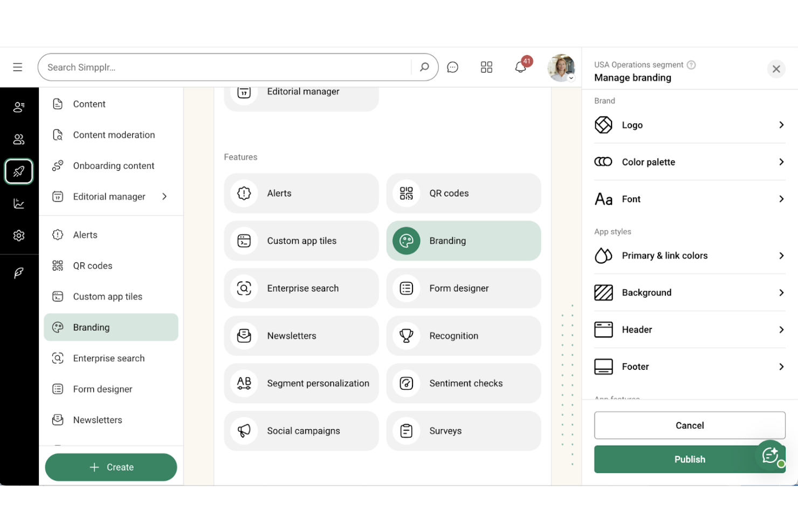Open the apps grid icon in the top bar

[486, 67]
